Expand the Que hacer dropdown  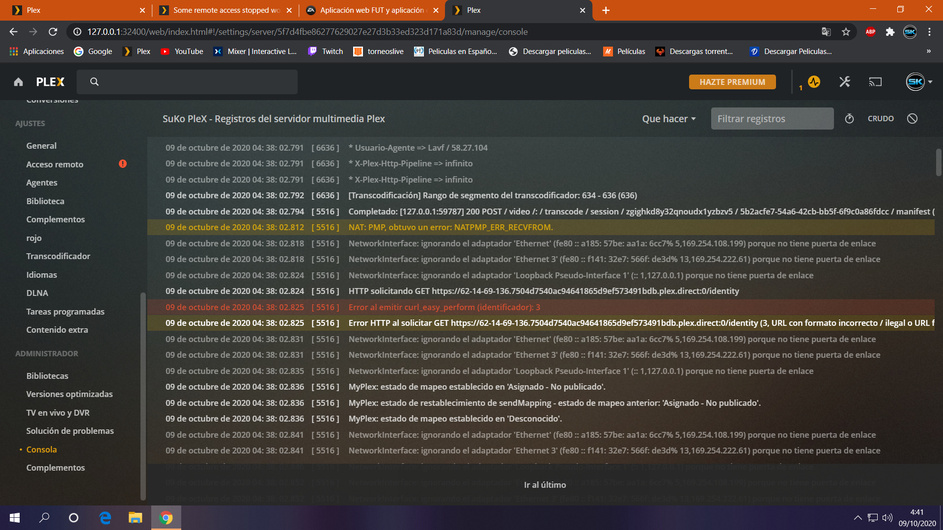coord(669,119)
